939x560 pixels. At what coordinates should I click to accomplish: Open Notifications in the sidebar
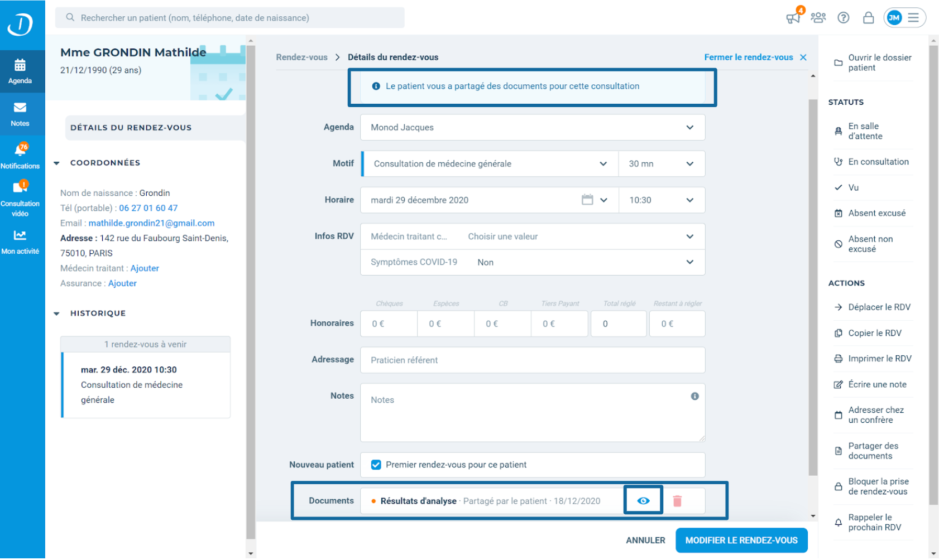(20, 156)
